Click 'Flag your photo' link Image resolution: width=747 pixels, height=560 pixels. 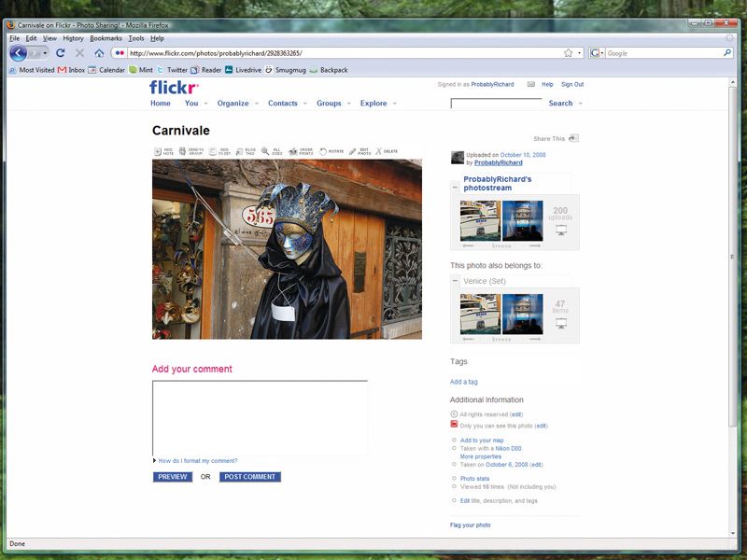point(471,525)
